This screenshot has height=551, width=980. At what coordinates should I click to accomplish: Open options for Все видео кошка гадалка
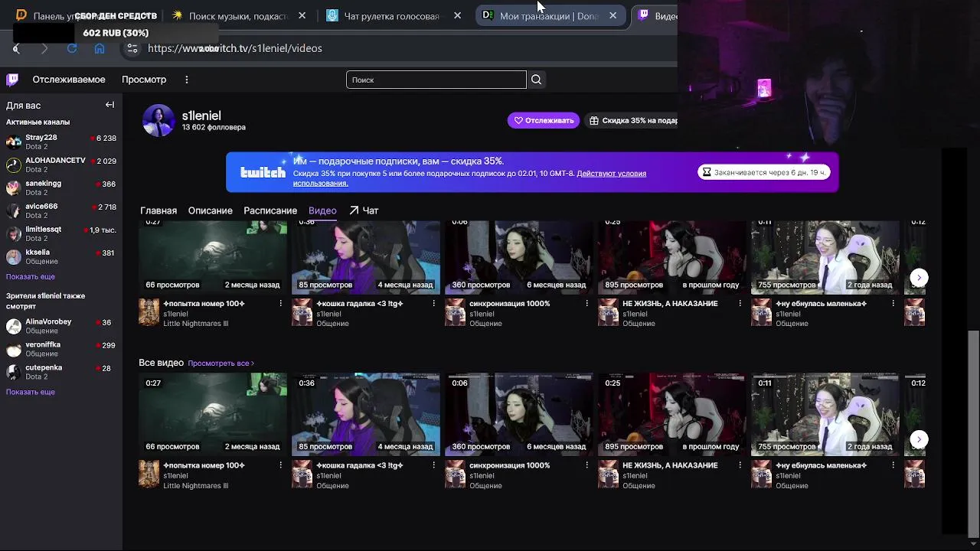point(433,465)
